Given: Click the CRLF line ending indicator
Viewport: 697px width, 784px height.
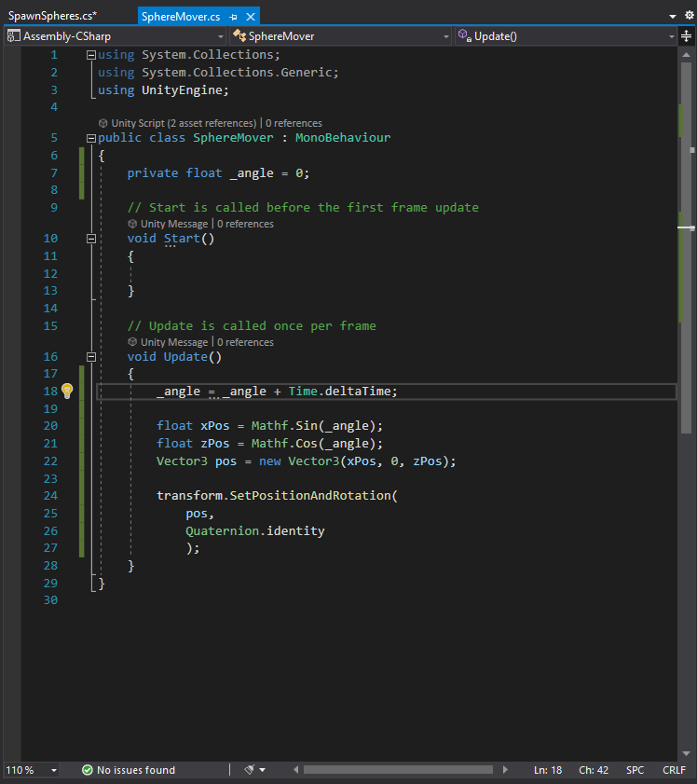Looking at the screenshot, I should click(x=674, y=770).
